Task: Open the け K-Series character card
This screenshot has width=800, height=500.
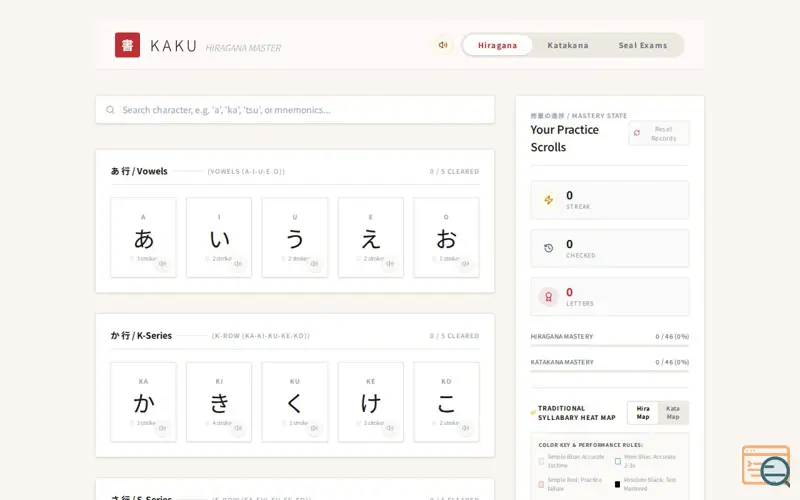Action: [x=371, y=402]
